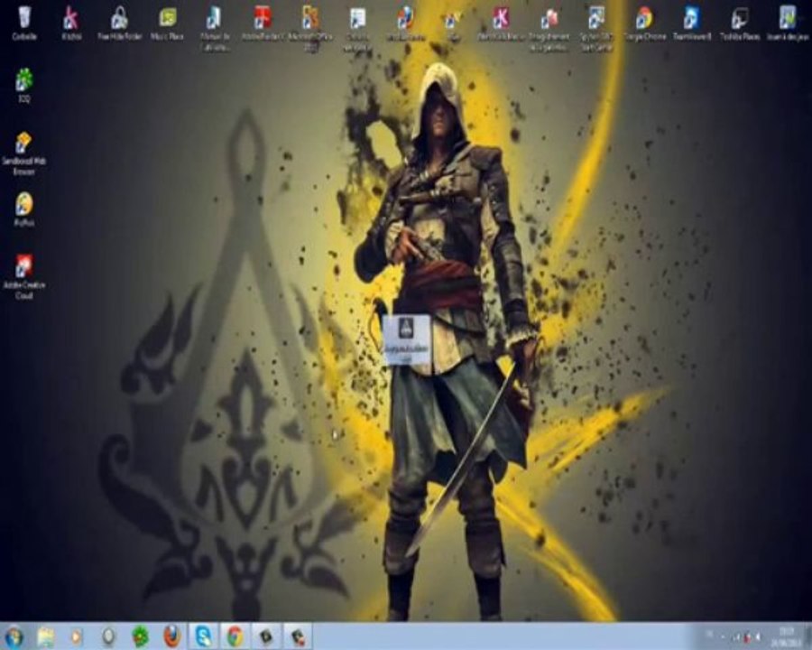Open the green Music Place desktop icon
This screenshot has width=812, height=650.
coord(167,23)
